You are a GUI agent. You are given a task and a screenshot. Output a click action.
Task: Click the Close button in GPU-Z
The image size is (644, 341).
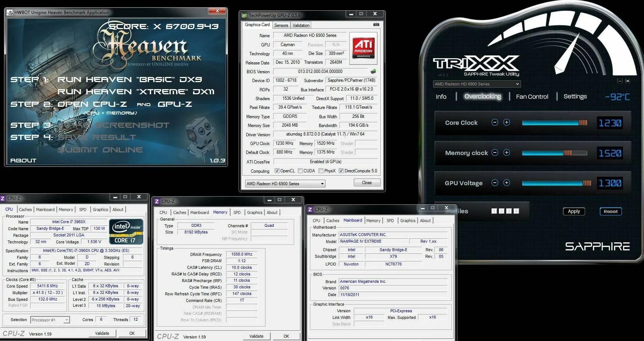pos(367,183)
